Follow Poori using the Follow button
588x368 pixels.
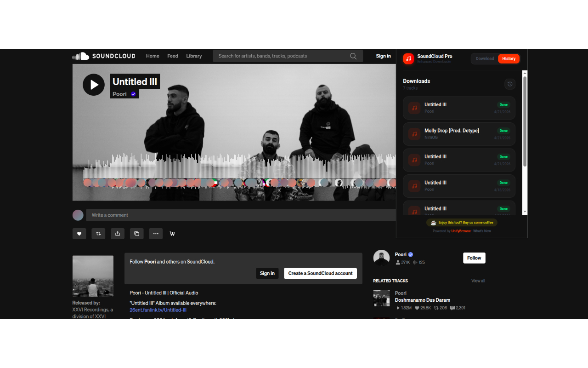click(x=474, y=258)
